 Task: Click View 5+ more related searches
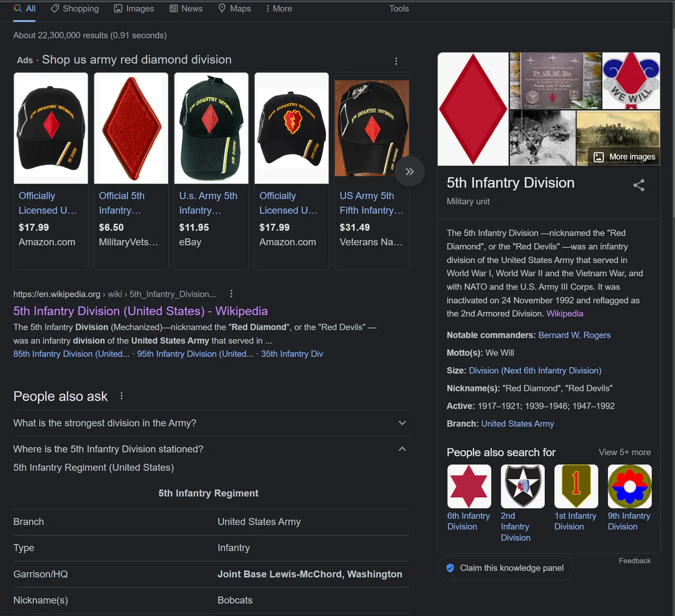point(624,452)
